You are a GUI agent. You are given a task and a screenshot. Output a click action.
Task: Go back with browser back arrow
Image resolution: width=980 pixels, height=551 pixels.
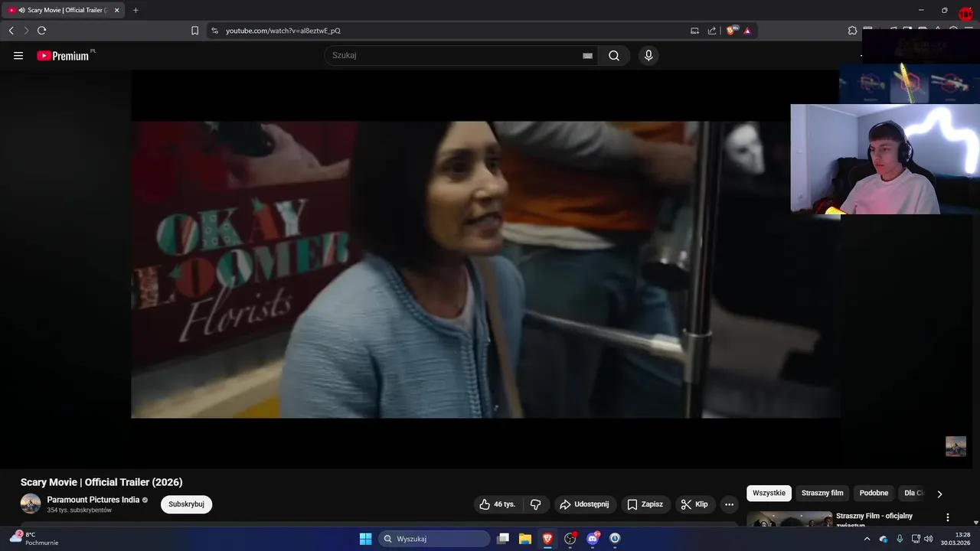[11, 31]
